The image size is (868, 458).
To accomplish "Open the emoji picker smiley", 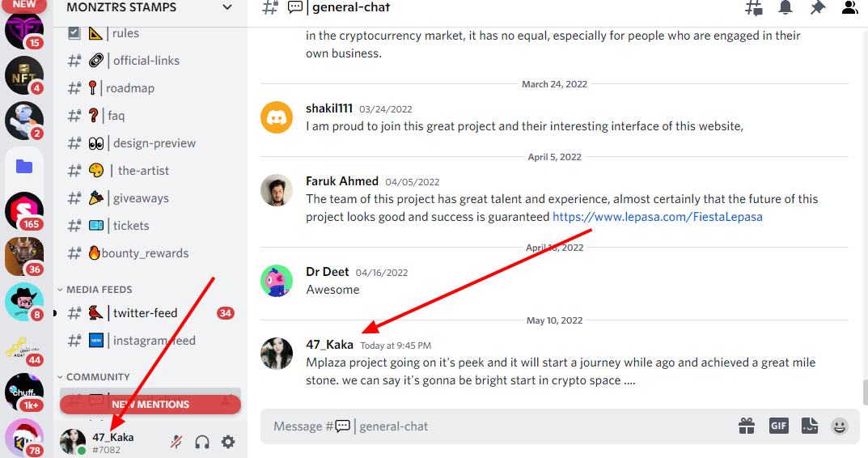I will (840, 426).
